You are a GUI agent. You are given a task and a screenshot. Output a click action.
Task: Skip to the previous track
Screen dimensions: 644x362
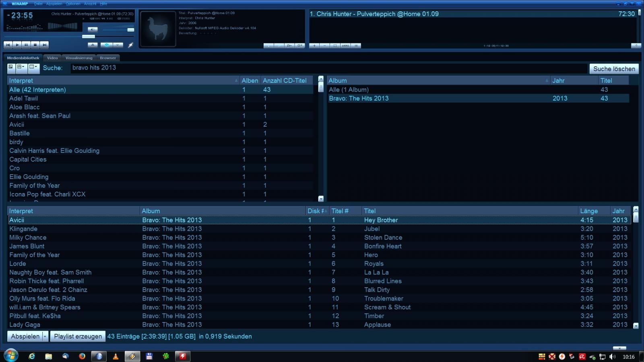tap(8, 45)
